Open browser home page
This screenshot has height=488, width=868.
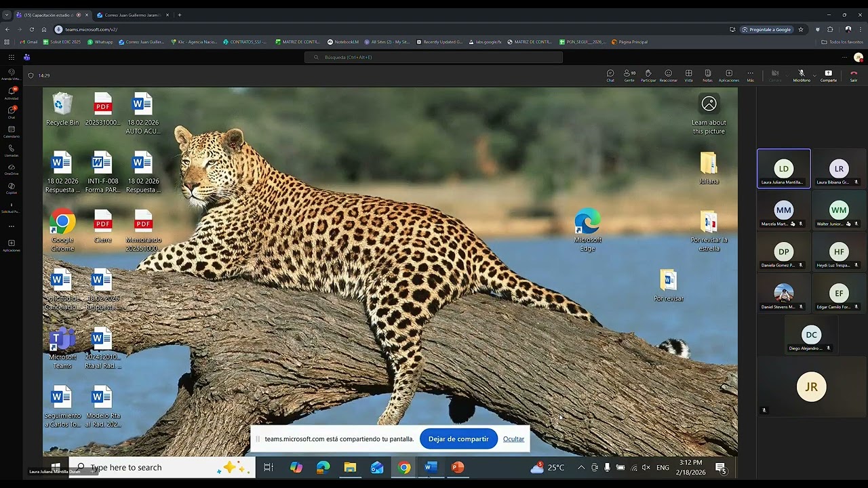[x=44, y=29]
